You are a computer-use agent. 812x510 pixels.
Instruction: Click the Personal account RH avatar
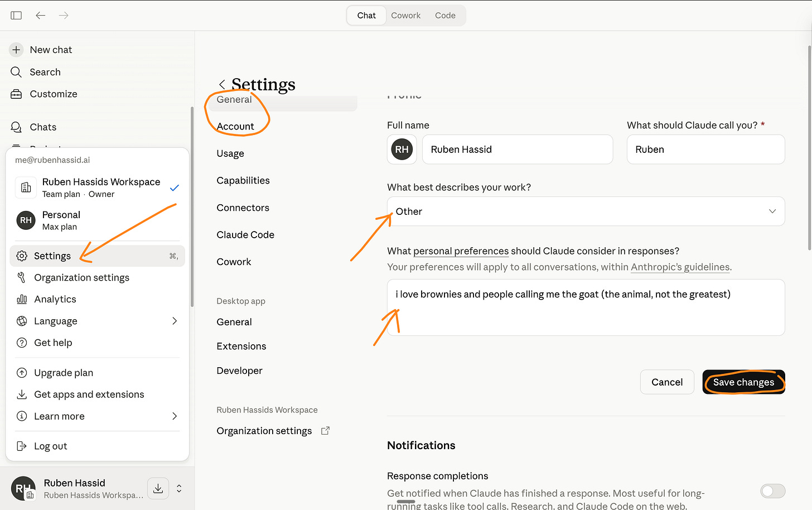point(26,220)
